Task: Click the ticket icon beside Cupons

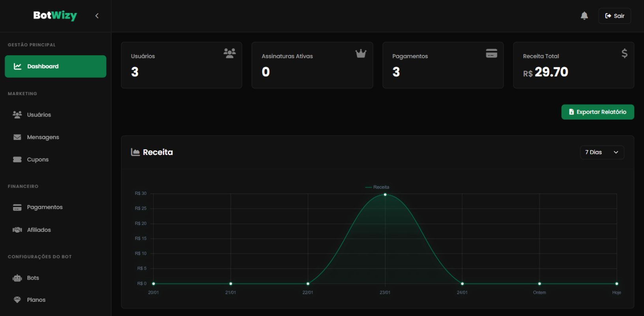Action: pyautogui.click(x=17, y=160)
